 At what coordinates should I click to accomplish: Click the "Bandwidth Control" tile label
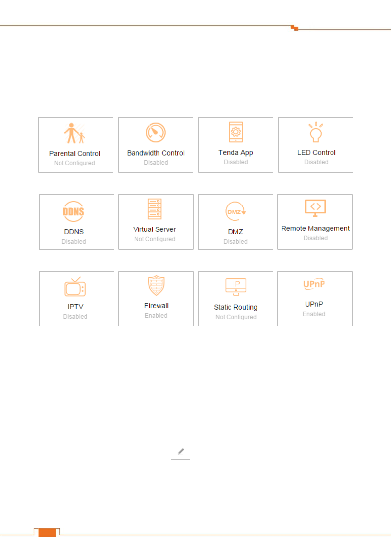click(156, 153)
